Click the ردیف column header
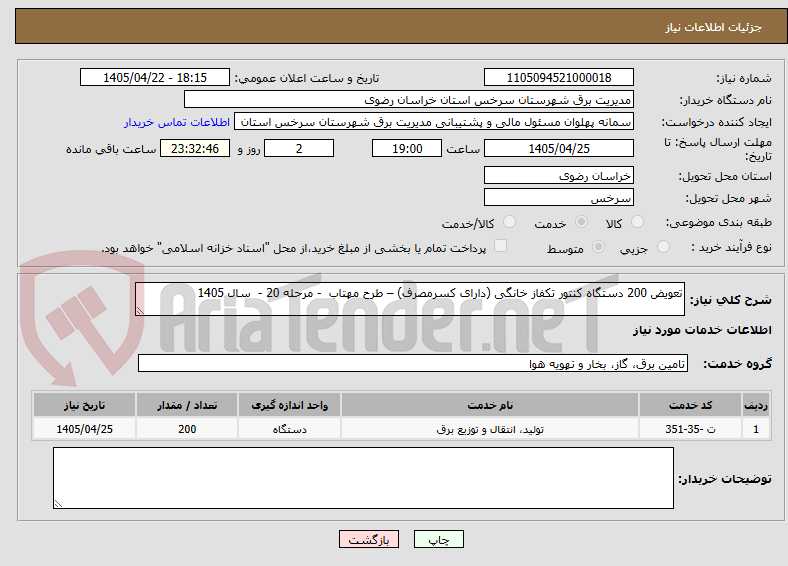This screenshot has height=566, width=788. [x=756, y=405]
